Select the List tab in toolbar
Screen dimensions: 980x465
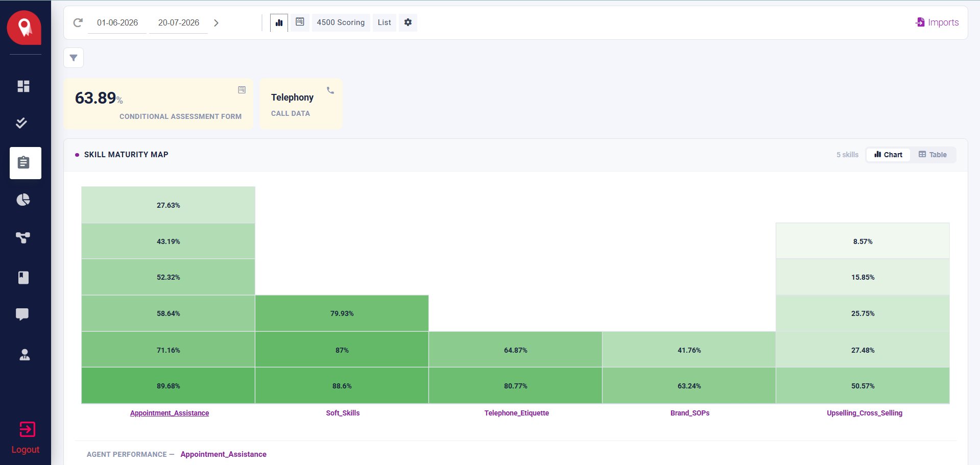(x=385, y=22)
